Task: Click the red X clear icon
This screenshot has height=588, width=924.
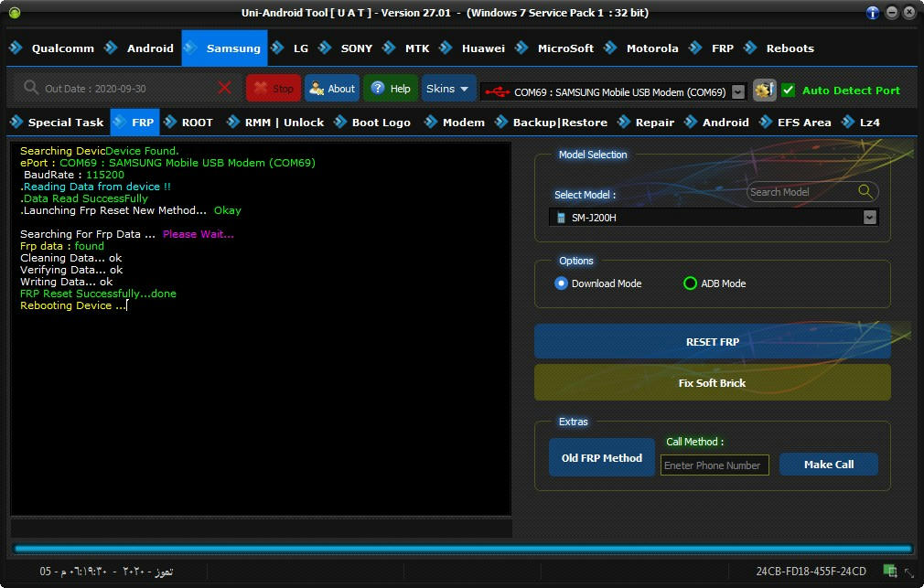Action: pos(224,89)
